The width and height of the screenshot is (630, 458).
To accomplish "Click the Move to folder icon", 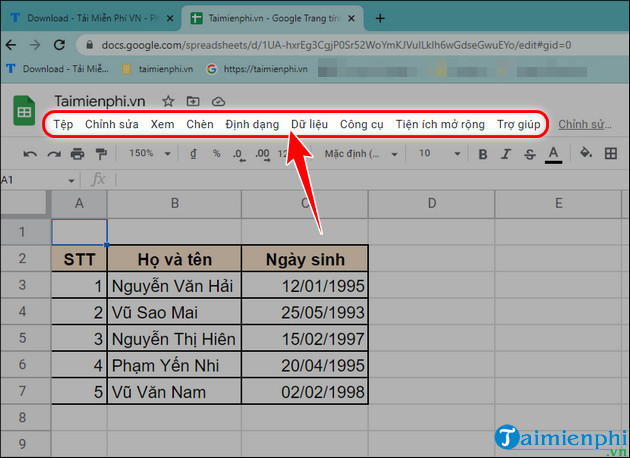I will point(193,101).
